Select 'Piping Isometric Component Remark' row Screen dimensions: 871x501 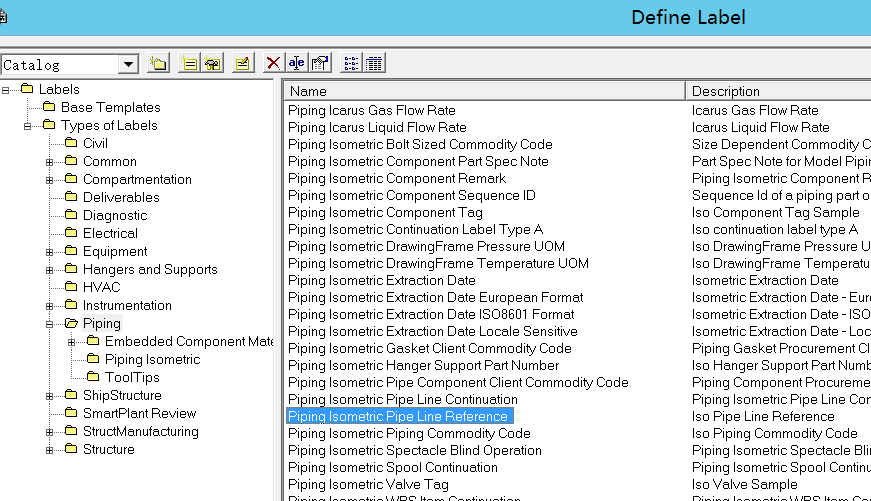pos(397,178)
